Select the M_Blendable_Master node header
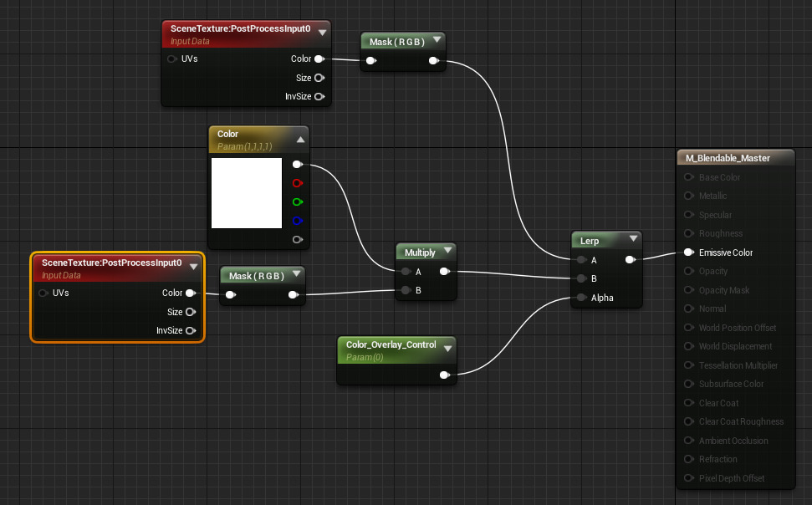 (728, 158)
